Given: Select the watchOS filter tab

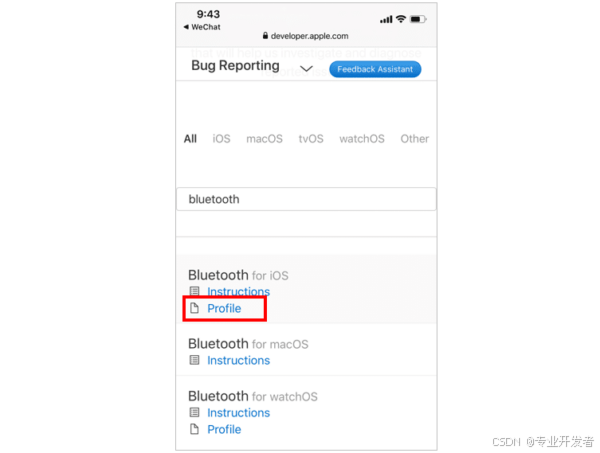Looking at the screenshot, I should point(362,139).
